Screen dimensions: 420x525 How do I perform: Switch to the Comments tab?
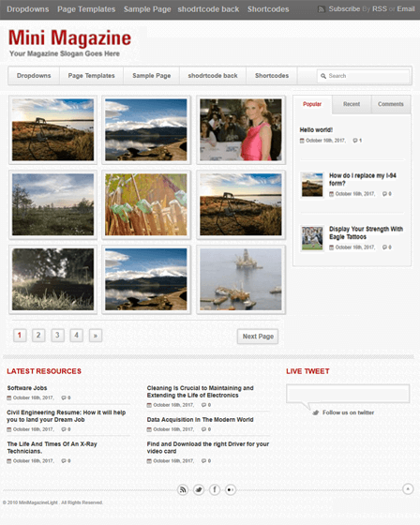click(391, 104)
